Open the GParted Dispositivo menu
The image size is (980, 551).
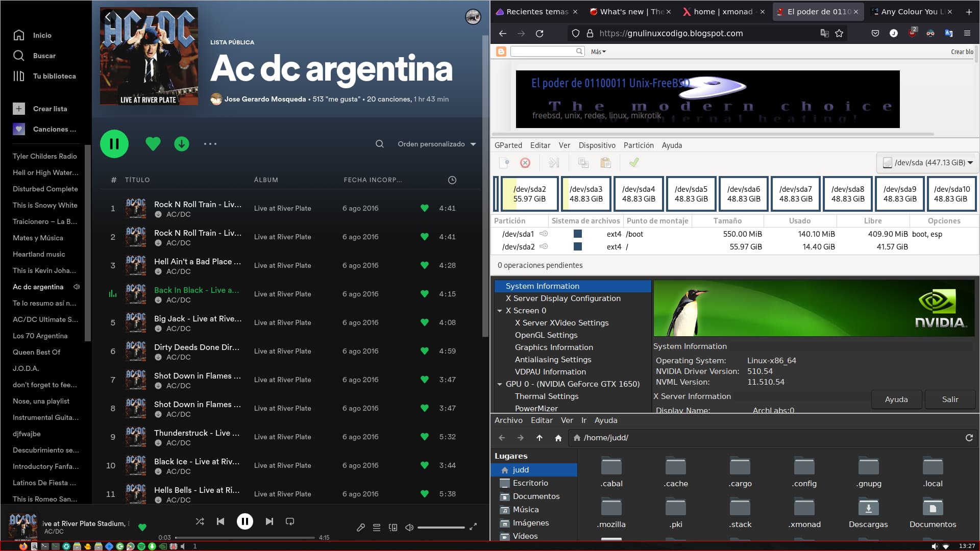(597, 145)
